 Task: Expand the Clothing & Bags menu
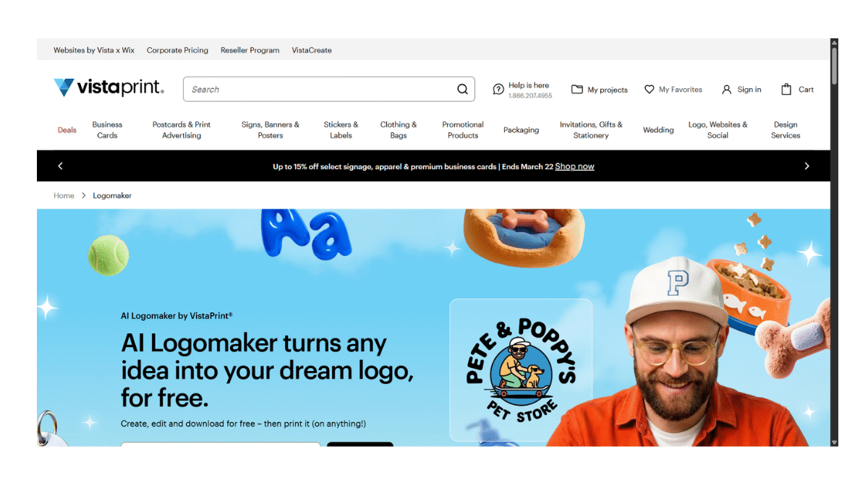[x=399, y=130]
